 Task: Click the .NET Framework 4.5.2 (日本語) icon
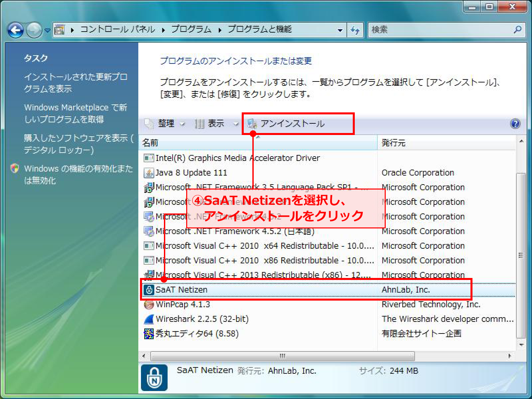(149, 231)
